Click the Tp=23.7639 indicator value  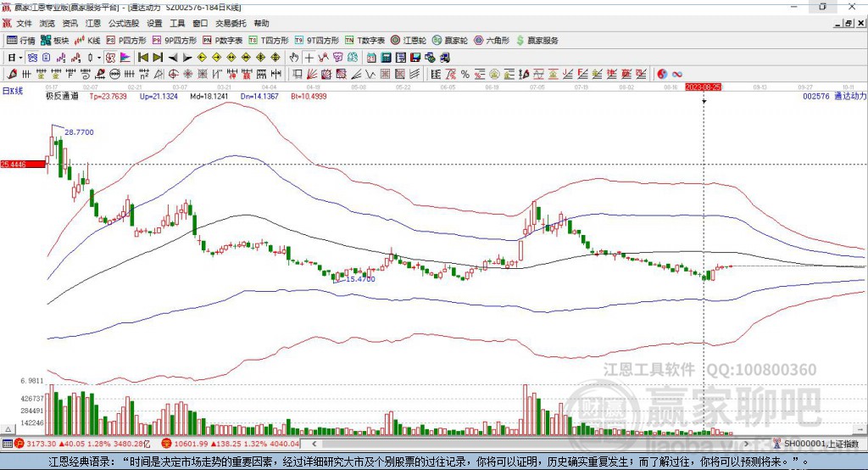[108, 96]
